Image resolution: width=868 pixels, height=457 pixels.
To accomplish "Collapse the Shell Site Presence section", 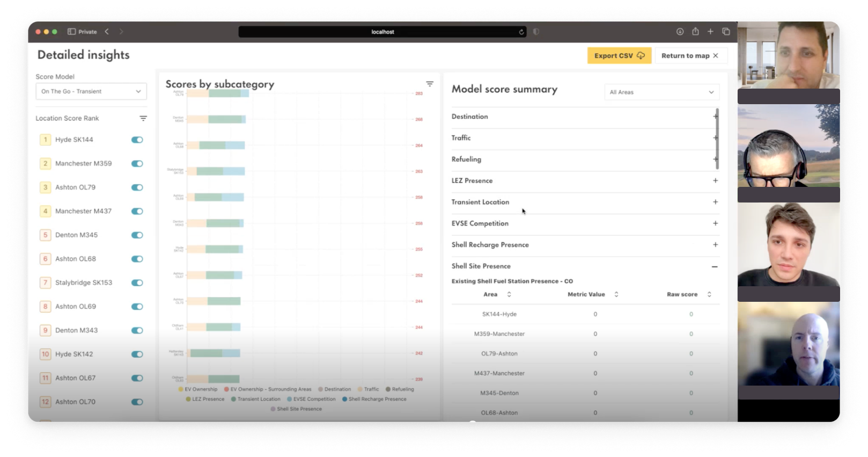I will click(x=715, y=266).
